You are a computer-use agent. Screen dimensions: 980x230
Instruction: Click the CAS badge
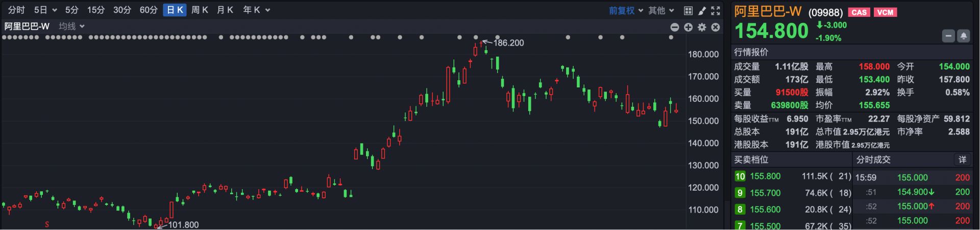point(859,12)
